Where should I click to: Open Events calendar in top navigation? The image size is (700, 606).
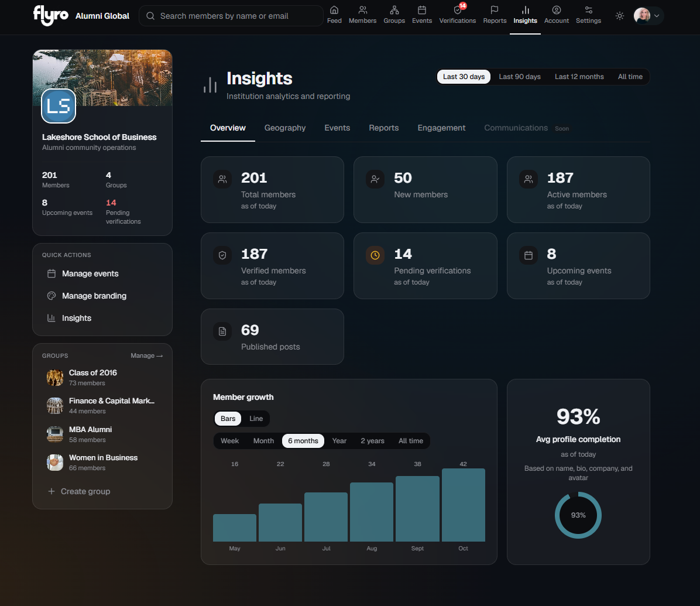tap(422, 15)
